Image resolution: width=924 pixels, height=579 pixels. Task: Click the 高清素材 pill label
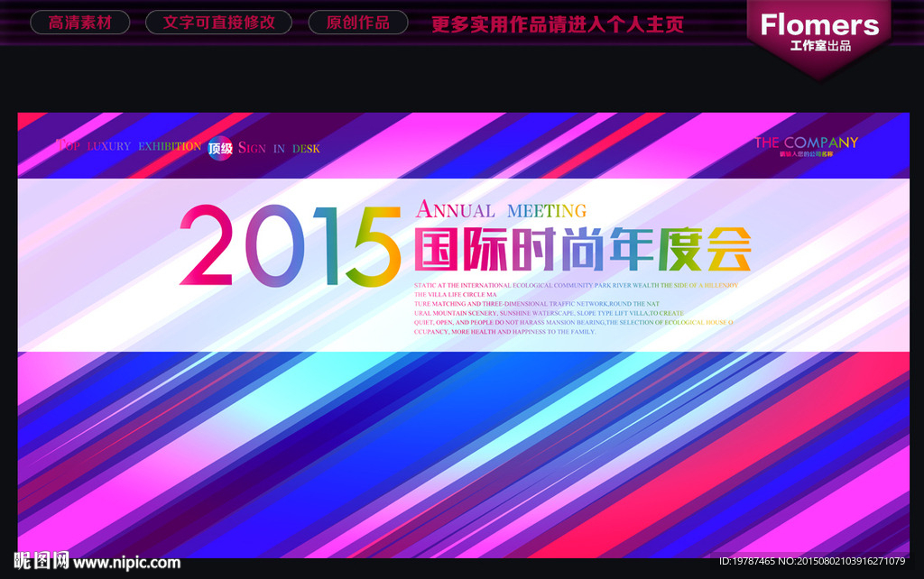coord(79,23)
